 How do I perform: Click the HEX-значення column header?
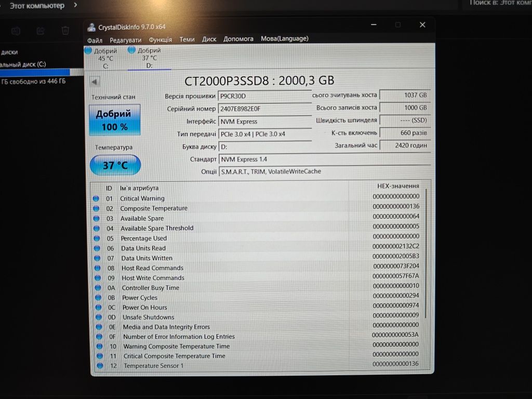[x=398, y=186]
